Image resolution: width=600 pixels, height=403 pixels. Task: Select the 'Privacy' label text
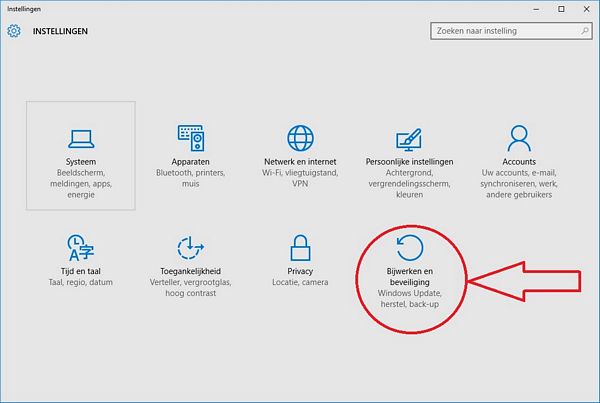tap(300, 271)
